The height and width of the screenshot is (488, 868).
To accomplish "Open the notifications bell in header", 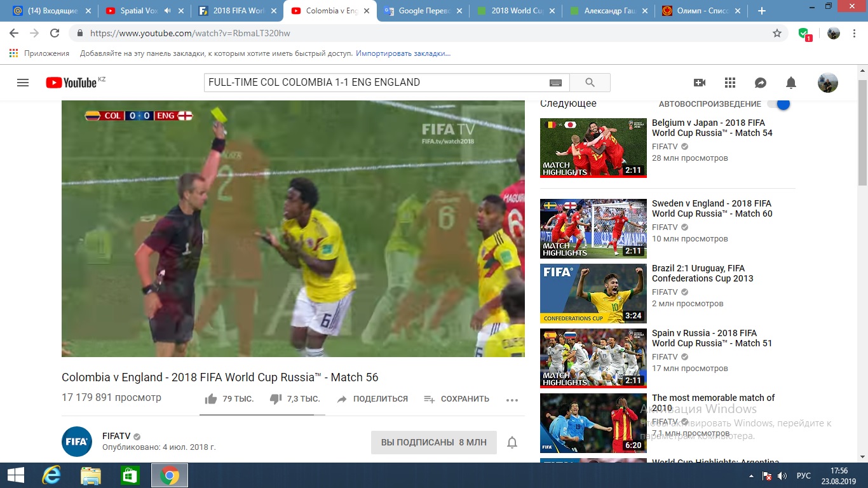I will 791,83.
